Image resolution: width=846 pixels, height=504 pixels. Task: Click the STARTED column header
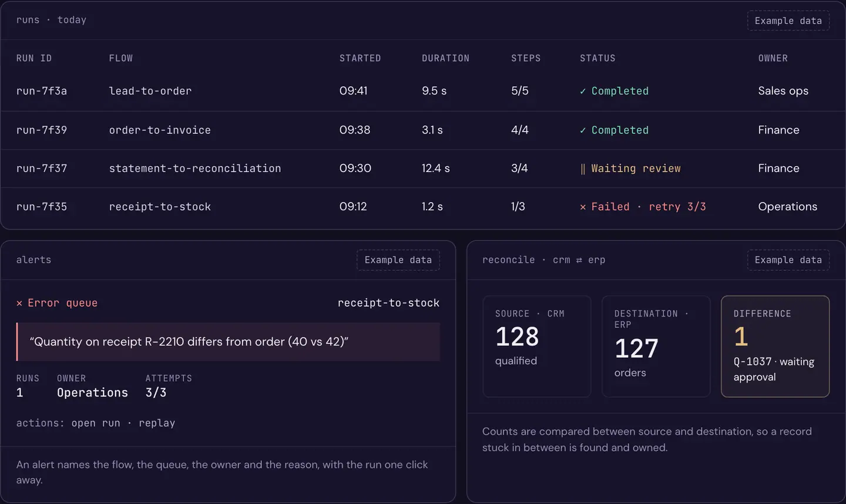click(360, 58)
